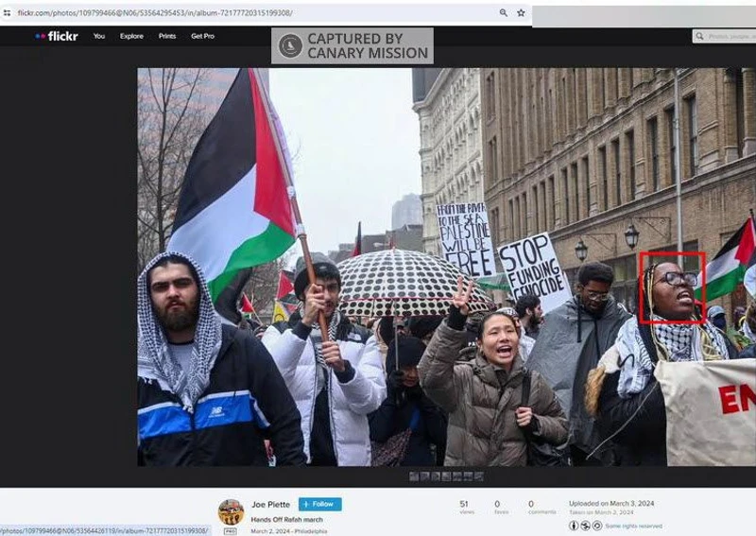Click the main protest march photo
The height and width of the screenshot is (536, 756).
[x=446, y=267]
